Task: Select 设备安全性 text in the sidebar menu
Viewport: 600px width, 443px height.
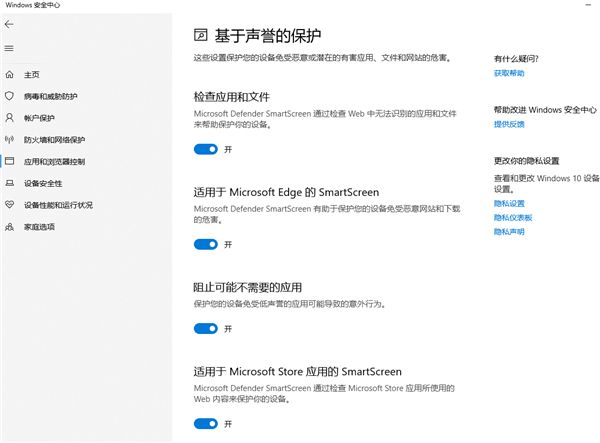Action: click(43, 183)
